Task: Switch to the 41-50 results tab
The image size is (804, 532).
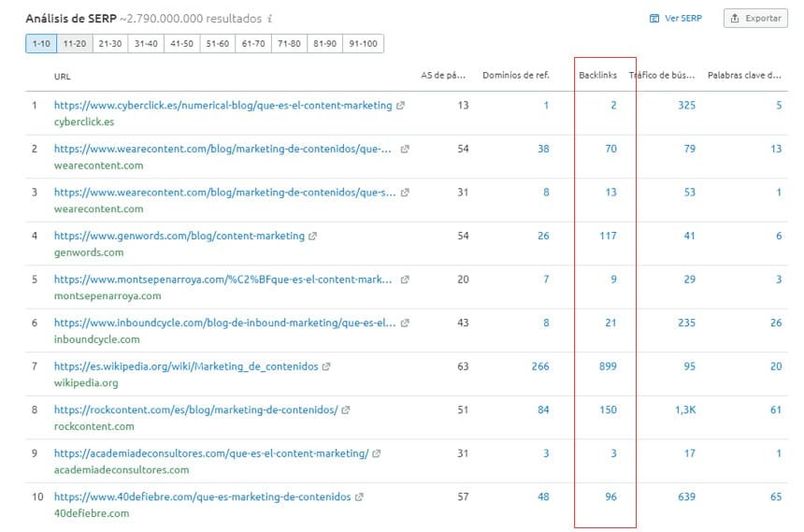Action: pyautogui.click(x=182, y=44)
